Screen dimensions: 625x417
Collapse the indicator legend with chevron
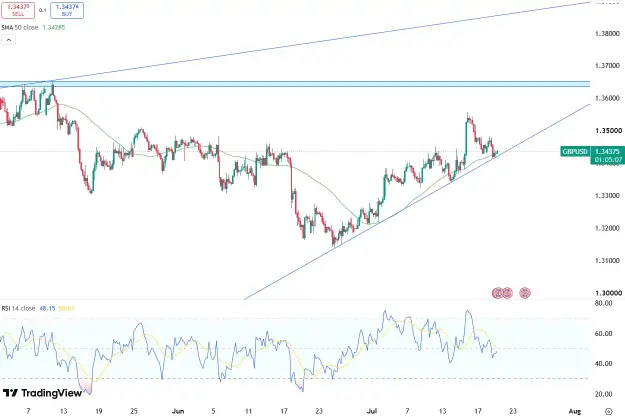8,40
